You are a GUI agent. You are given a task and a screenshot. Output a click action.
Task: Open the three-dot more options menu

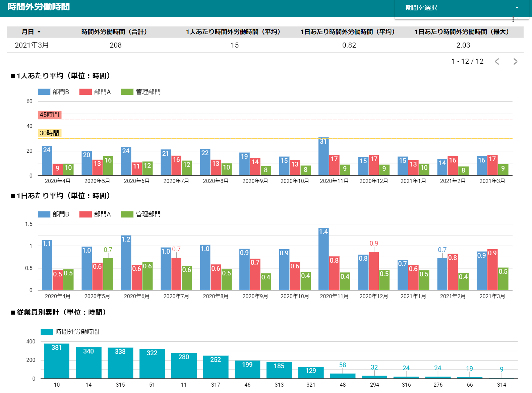[x=513, y=19]
